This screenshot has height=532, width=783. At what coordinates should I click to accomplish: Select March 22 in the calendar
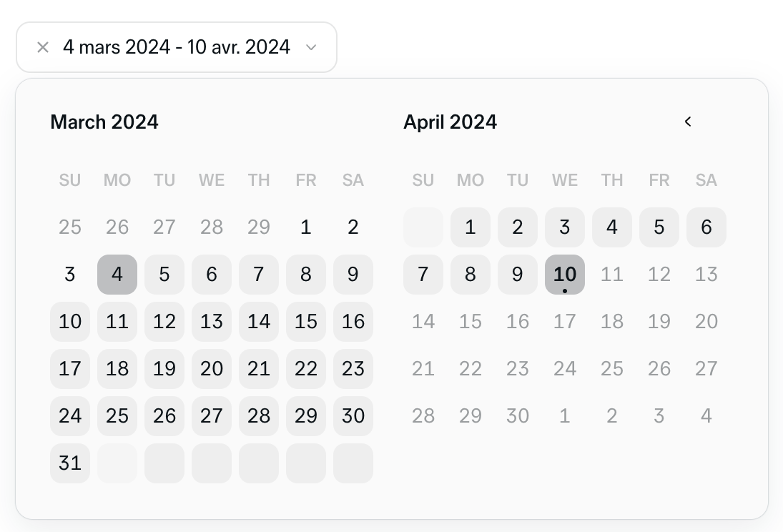click(x=306, y=368)
